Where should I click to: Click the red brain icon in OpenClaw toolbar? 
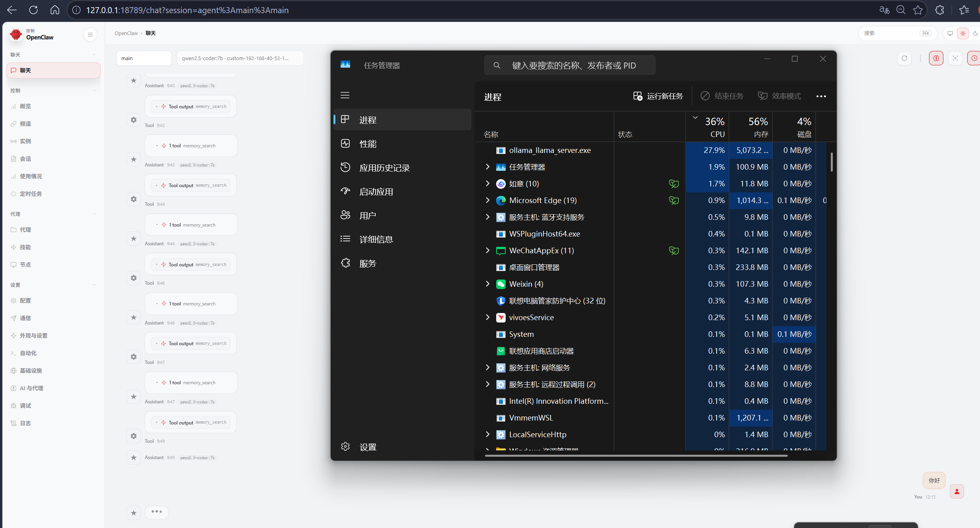tap(936, 59)
